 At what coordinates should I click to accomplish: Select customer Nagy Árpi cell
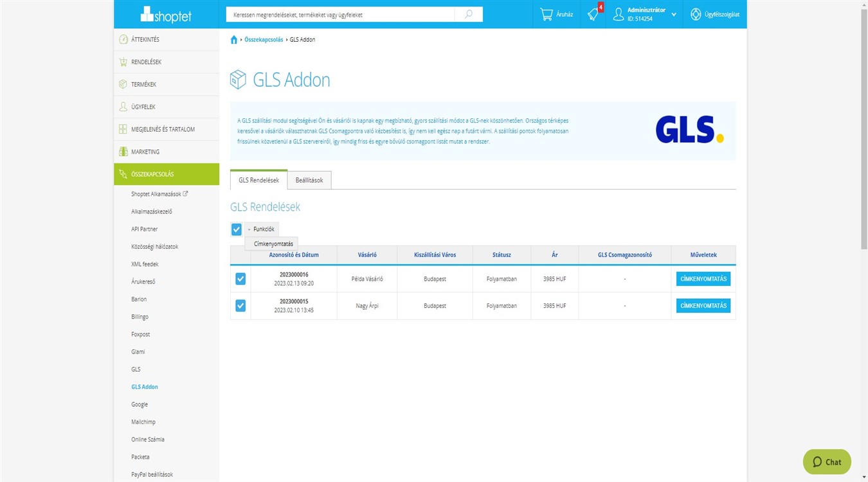click(367, 306)
